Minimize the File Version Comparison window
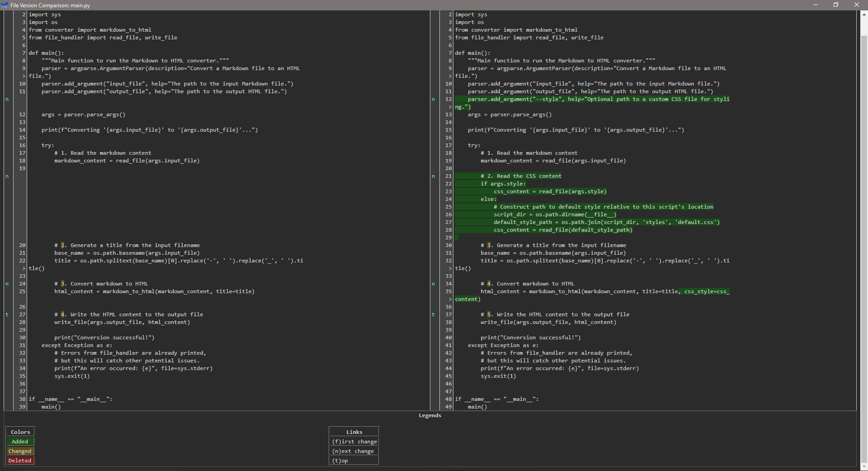The width and height of the screenshot is (868, 471). coord(815,5)
